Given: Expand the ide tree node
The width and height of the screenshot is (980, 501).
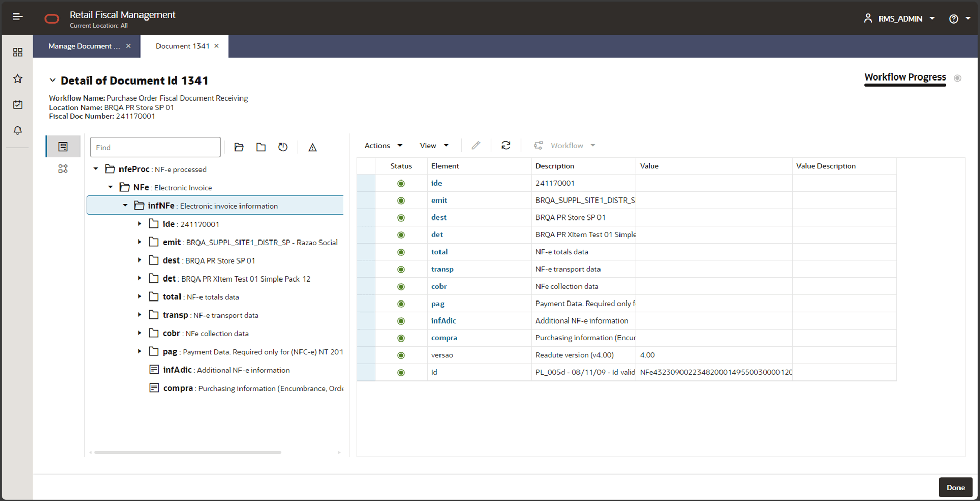Looking at the screenshot, I should tap(139, 224).
